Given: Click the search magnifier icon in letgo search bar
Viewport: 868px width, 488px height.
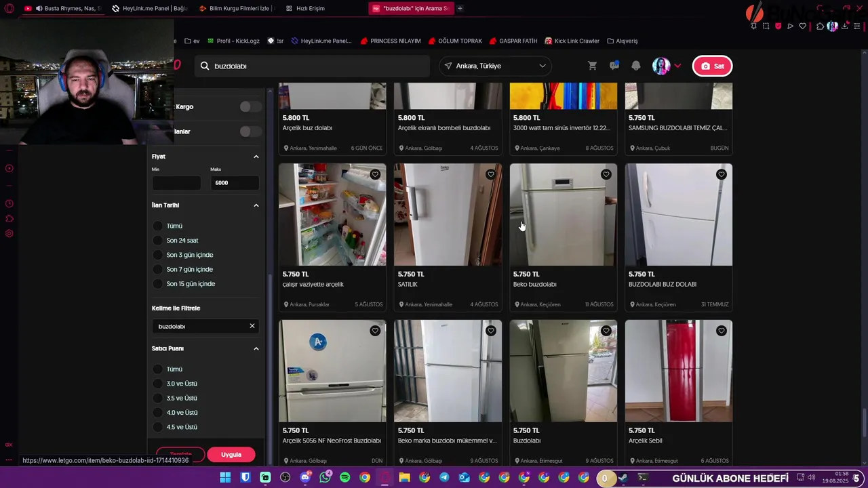Looking at the screenshot, I should click(205, 66).
